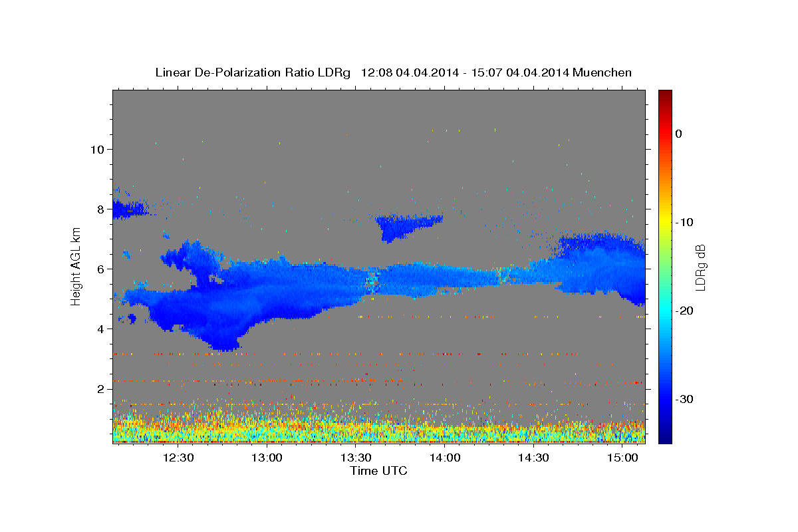Screen dimensions: 798x532
Task: Click the height label 2
Action: click(x=99, y=388)
